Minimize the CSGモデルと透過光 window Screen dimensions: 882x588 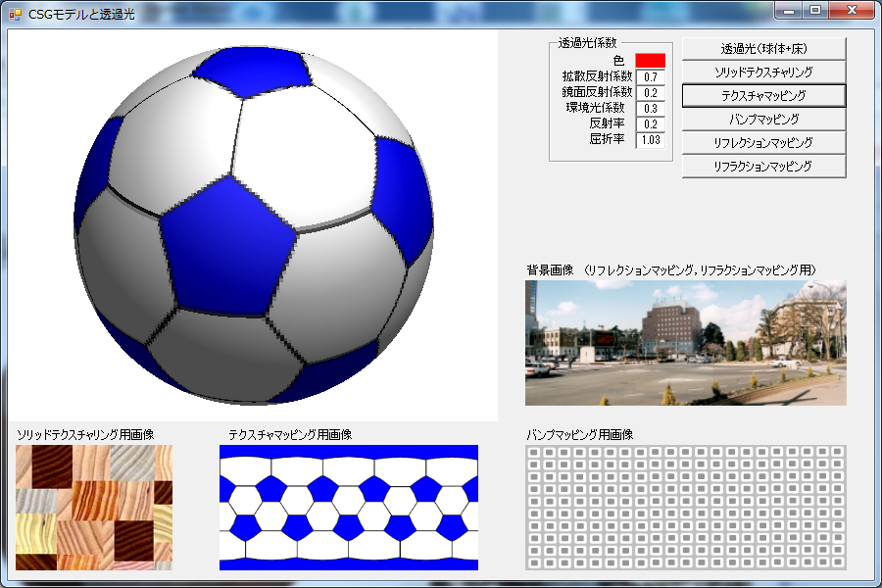pyautogui.click(x=789, y=11)
